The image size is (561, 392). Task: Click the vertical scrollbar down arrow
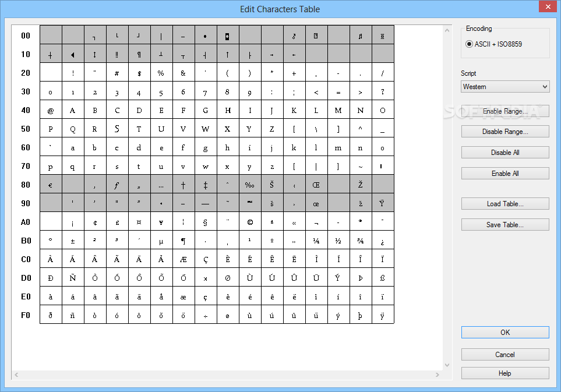coord(447,365)
